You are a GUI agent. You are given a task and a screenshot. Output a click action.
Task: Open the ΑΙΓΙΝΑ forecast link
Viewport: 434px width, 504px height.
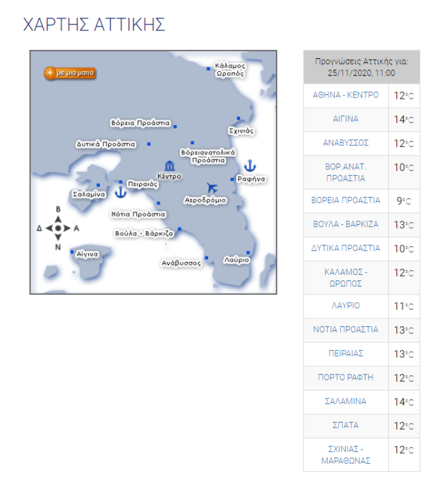tap(346, 119)
